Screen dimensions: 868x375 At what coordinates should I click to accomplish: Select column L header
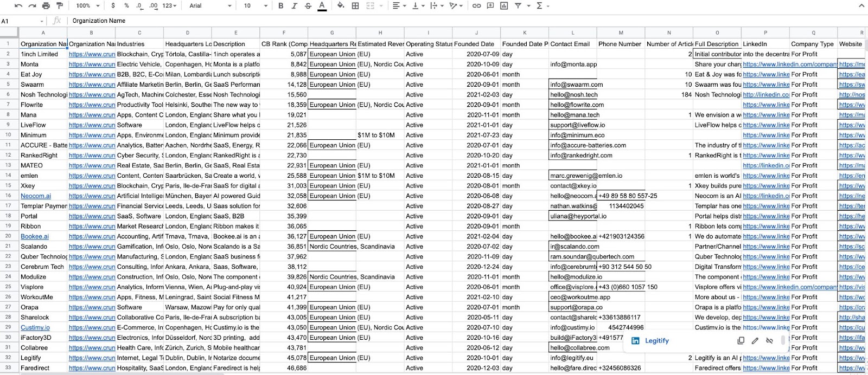click(x=573, y=33)
